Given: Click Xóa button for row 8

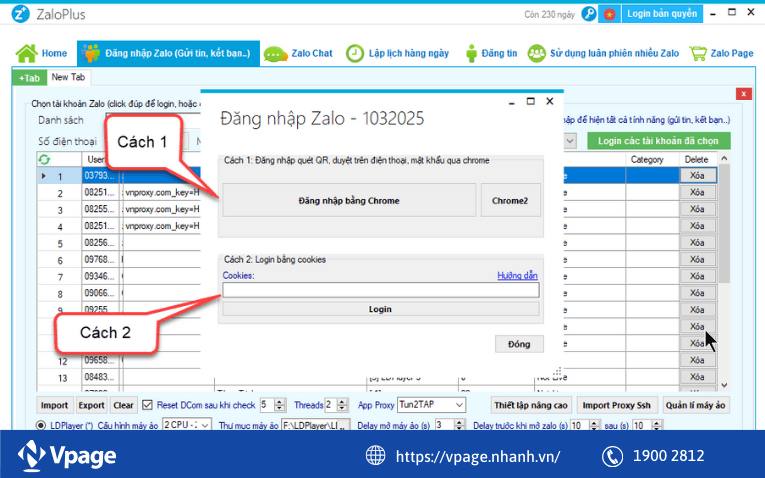Looking at the screenshot, I should [697, 293].
